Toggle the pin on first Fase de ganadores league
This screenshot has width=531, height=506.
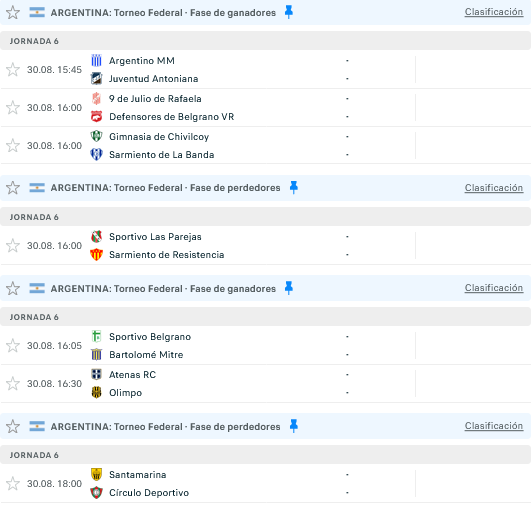pyautogui.click(x=289, y=13)
